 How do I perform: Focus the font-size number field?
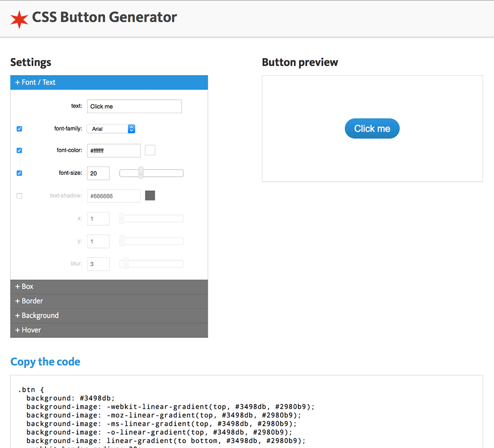[x=98, y=173]
